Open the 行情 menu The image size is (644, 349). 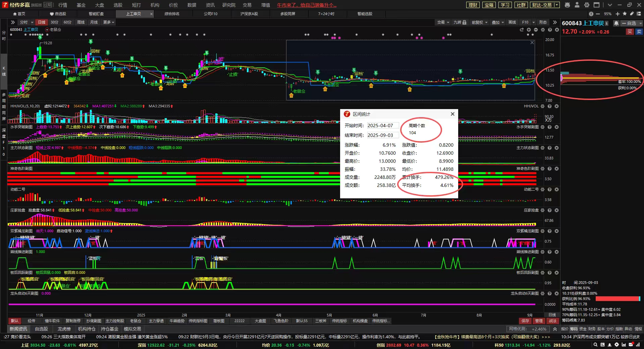(63, 5)
